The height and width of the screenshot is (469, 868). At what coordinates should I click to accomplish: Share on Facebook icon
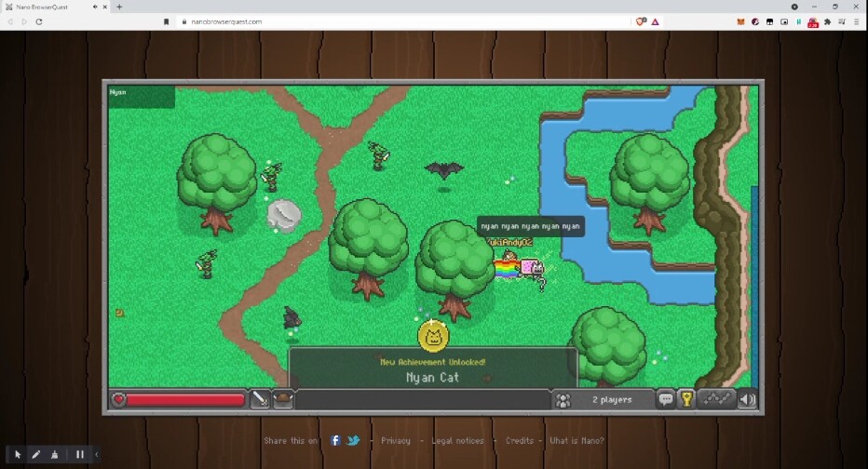point(335,440)
